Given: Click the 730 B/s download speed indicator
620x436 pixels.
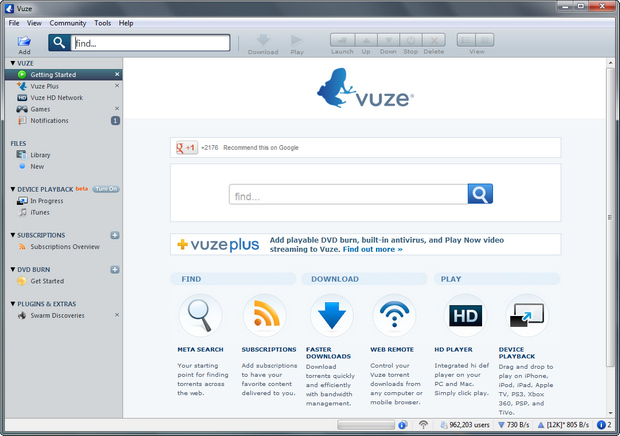Looking at the screenshot, I should coord(514,425).
